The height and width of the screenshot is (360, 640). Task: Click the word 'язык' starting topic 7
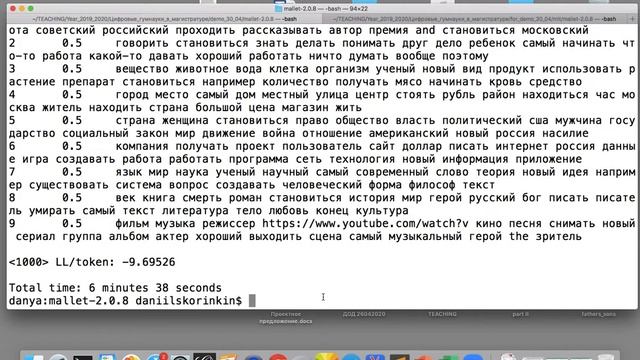pos(129,172)
